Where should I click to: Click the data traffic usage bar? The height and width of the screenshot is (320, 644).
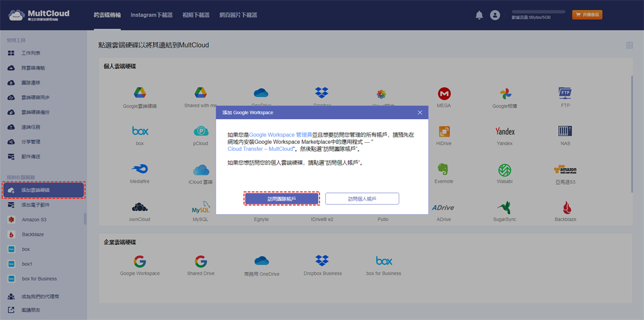[538, 11]
